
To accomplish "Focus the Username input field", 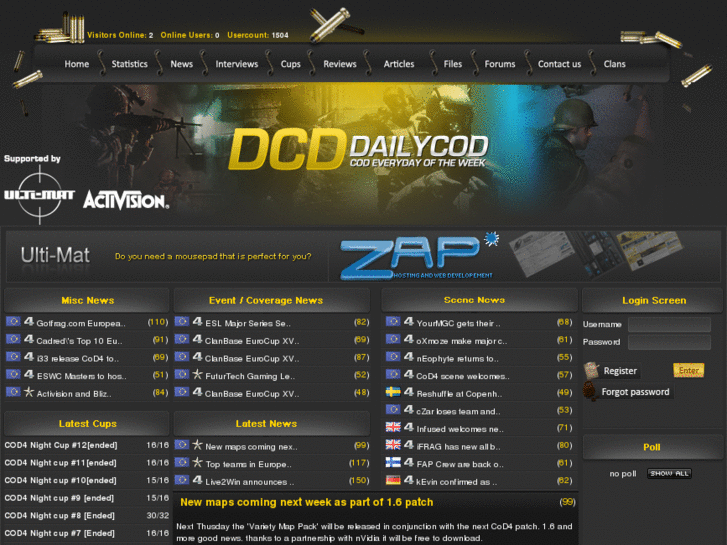I will 669,324.
